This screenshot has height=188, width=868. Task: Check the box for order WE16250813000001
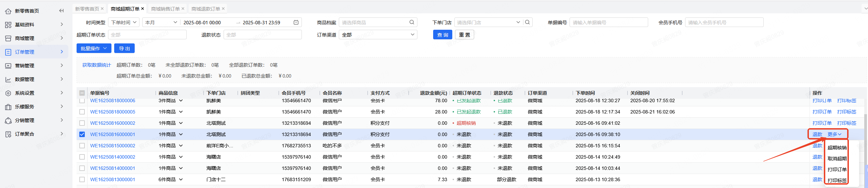82,179
